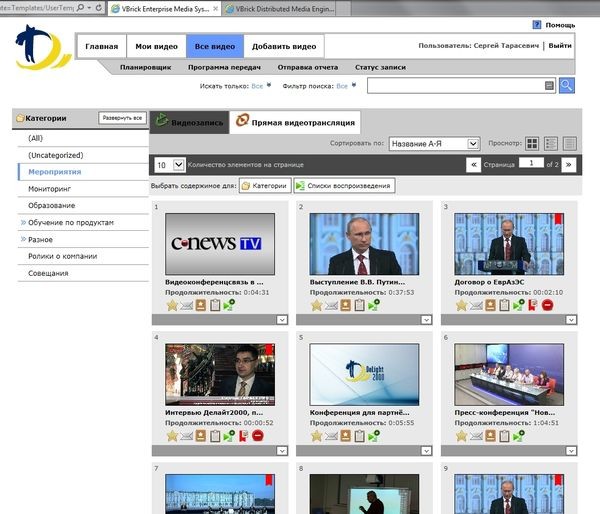Viewport: 600px width, 514px height.
Task: Open the sort by 'Название А-Я' dropdown
Action: [x=434, y=144]
